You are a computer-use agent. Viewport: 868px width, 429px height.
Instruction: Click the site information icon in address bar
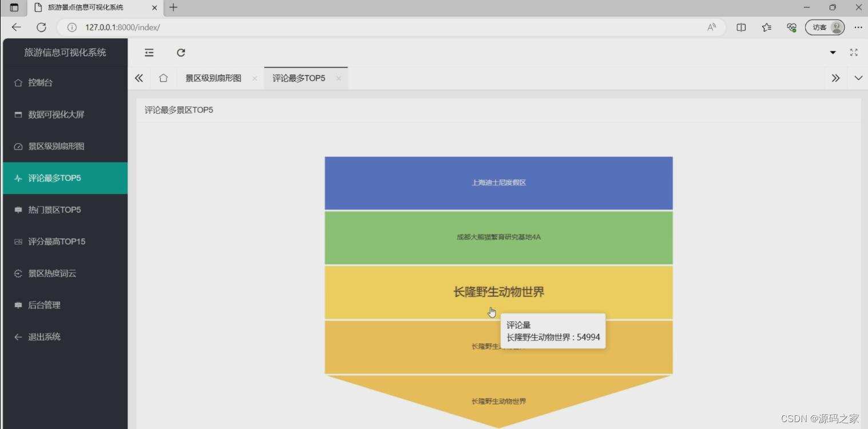[x=72, y=27]
